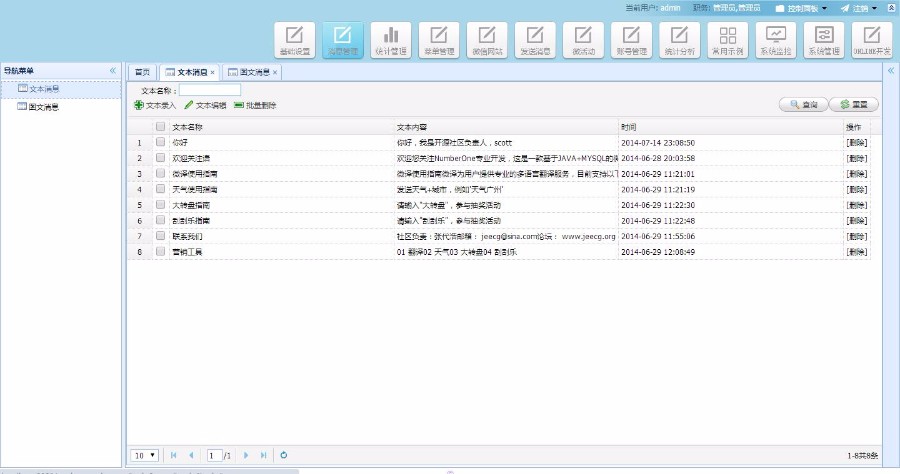Click the pencil 文本编辑 icon
The height and width of the screenshot is (474, 900).
[x=188, y=105]
